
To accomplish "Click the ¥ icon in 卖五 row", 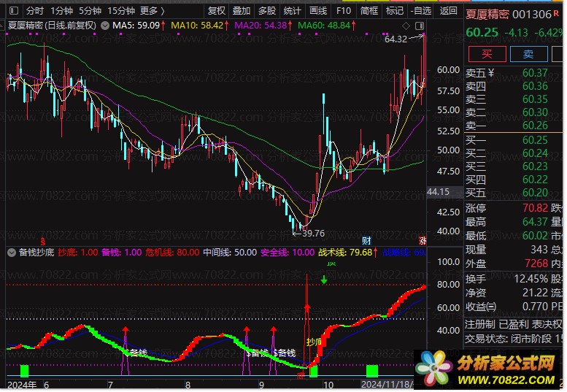I will click(x=490, y=73).
